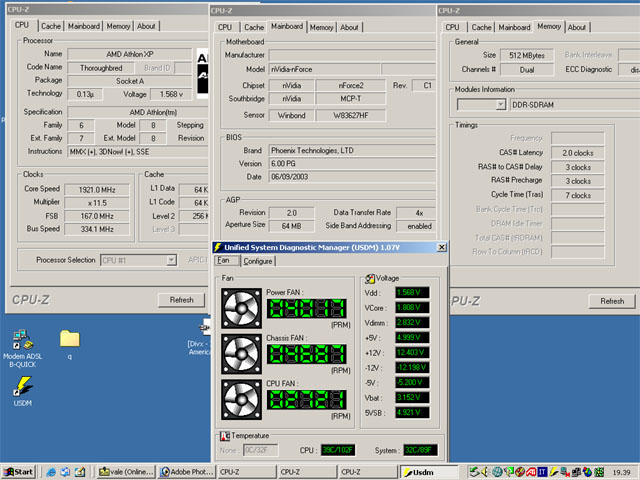The image size is (640, 480).
Task: Click the Temperature thermometer icon in USDM
Action: point(225,436)
